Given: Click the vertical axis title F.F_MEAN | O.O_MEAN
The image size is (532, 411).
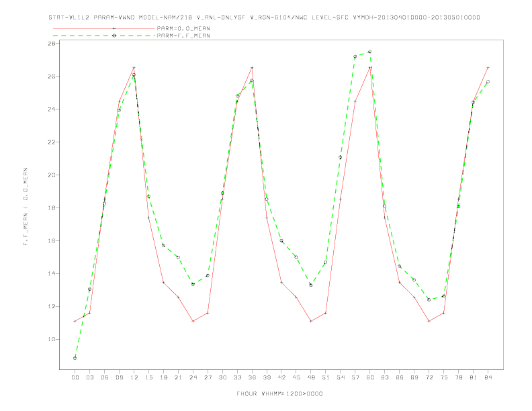Looking at the screenshot, I should pos(26,207).
